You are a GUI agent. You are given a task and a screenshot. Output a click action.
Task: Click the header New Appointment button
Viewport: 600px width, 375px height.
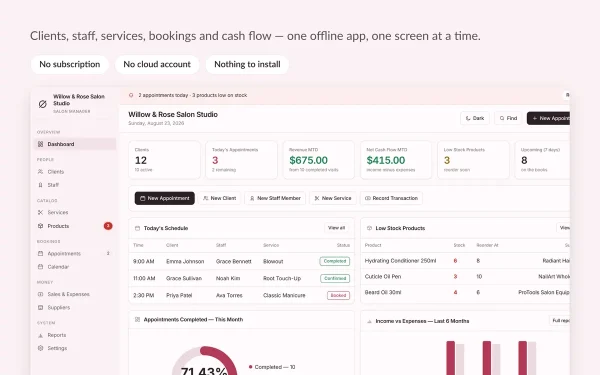548,118
